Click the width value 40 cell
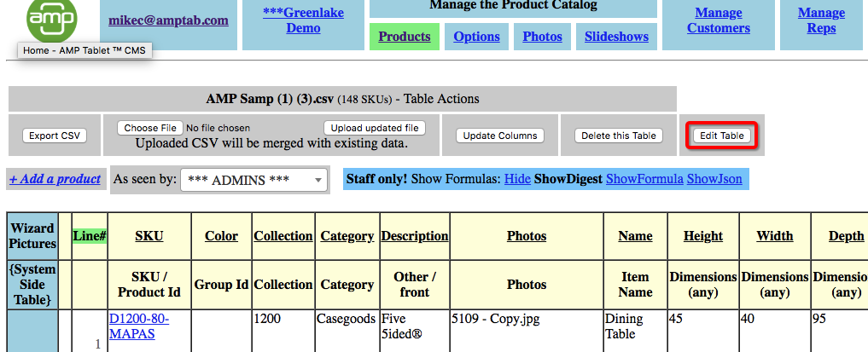The height and width of the screenshot is (352, 868). pyautogui.click(x=774, y=331)
